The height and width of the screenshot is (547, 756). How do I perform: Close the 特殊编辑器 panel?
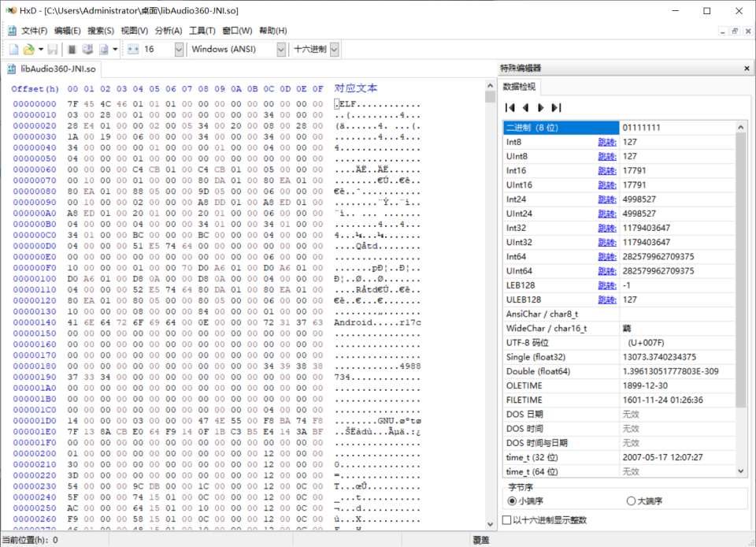[x=745, y=69]
